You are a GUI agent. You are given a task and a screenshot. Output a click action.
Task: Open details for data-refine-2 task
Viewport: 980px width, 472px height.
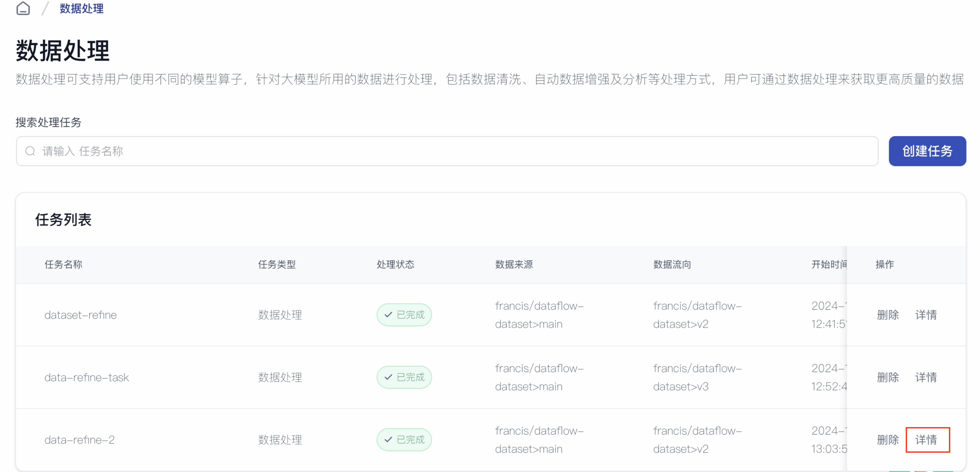(927, 440)
